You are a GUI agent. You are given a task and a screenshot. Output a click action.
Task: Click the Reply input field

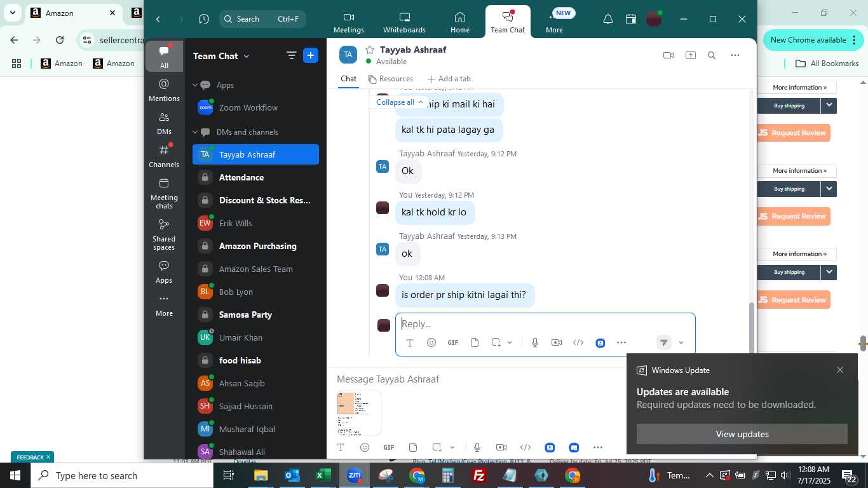coord(545,324)
